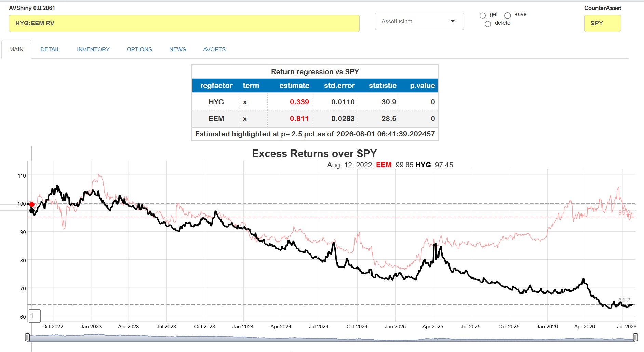Switch to the MAIN tab
Screen dimensions: 644x352
click(16, 49)
